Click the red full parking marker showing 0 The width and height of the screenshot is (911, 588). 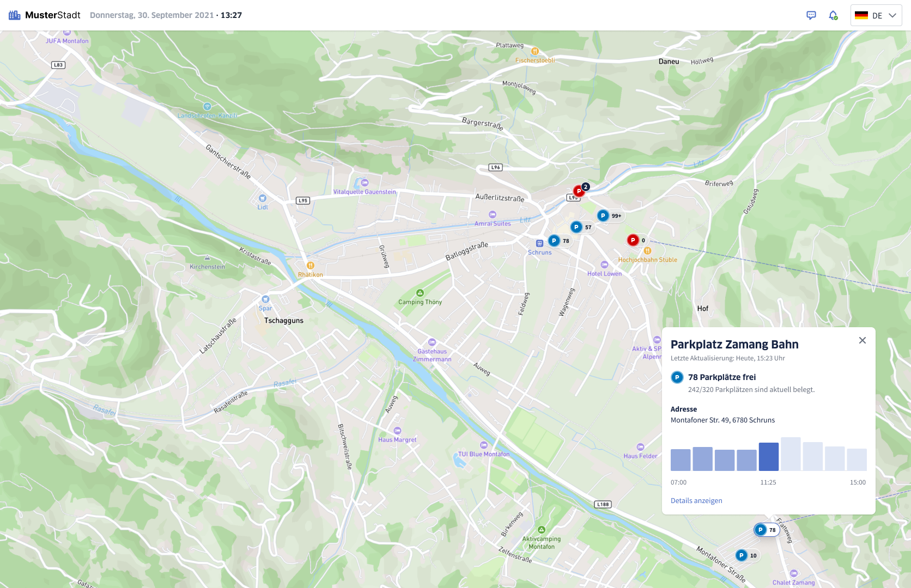[632, 239]
